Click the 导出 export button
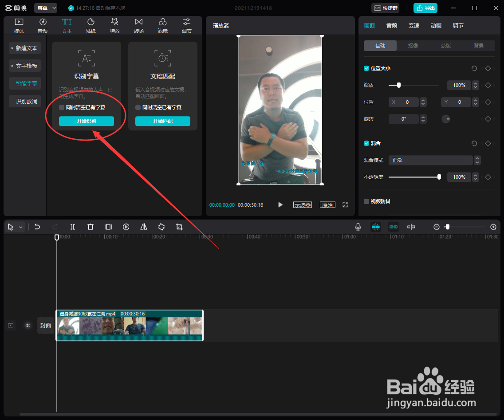The height and width of the screenshot is (420, 504). click(425, 8)
